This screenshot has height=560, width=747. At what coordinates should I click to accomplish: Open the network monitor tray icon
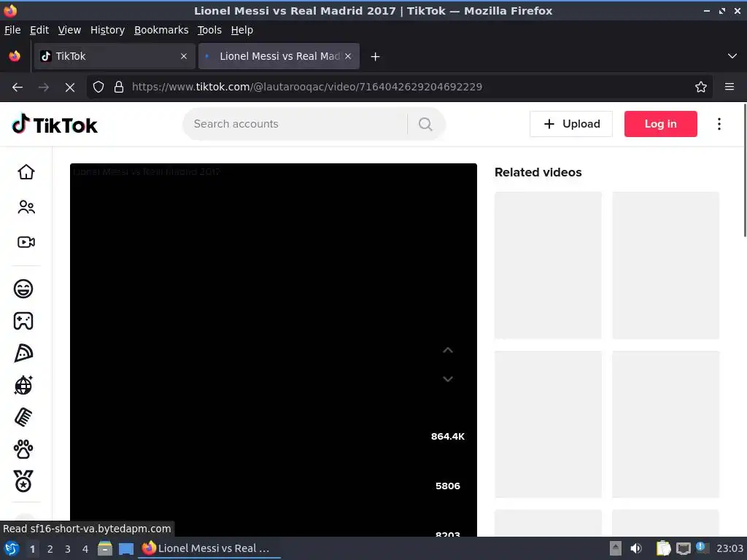click(684, 548)
